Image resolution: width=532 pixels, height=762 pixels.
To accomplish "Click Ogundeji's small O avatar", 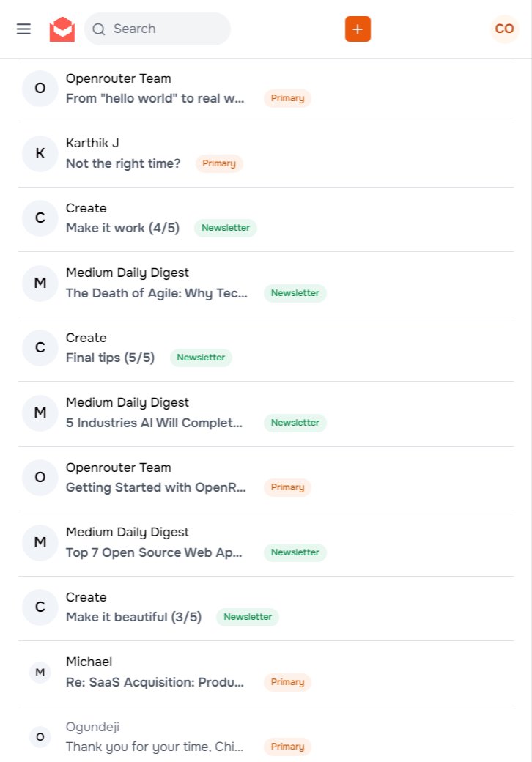I will (40, 737).
